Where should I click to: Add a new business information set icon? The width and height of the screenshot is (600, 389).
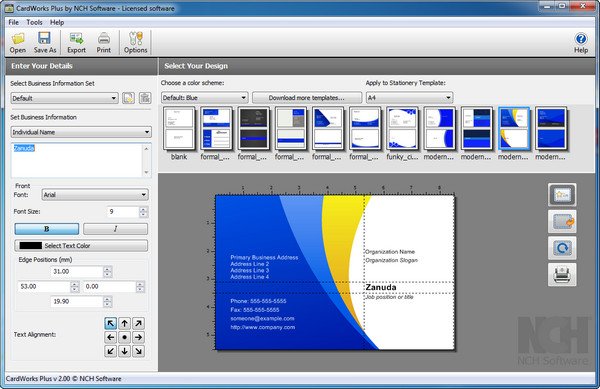point(128,98)
